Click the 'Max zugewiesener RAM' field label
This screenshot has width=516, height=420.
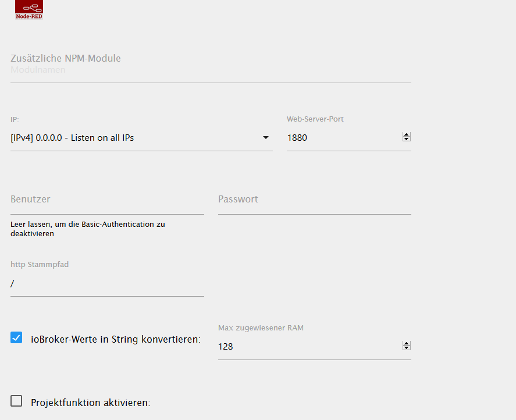pyautogui.click(x=261, y=328)
